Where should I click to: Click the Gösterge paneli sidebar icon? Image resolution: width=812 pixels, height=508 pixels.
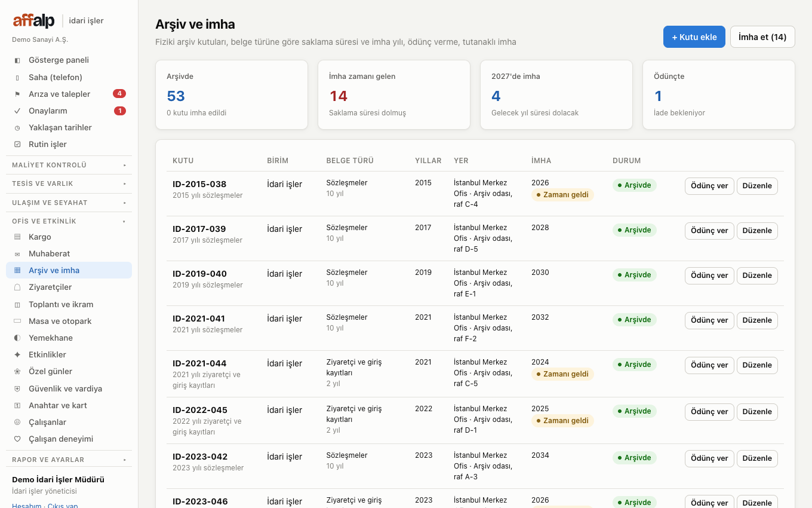[17, 60]
